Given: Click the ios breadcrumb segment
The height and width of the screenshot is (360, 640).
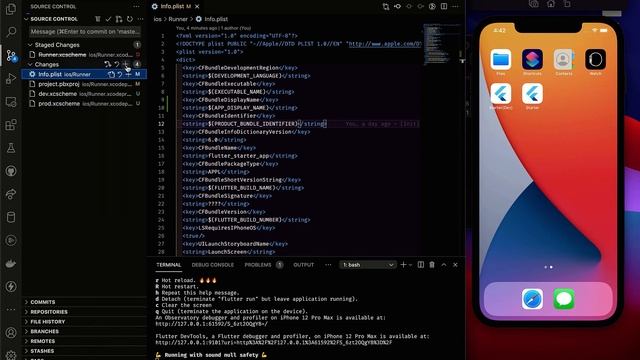Looking at the screenshot, I should (158, 19).
